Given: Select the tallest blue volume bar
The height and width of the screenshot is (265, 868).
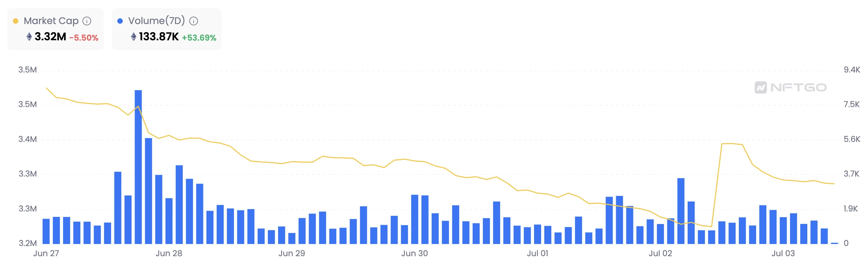Looking at the screenshot, I should click(138, 166).
